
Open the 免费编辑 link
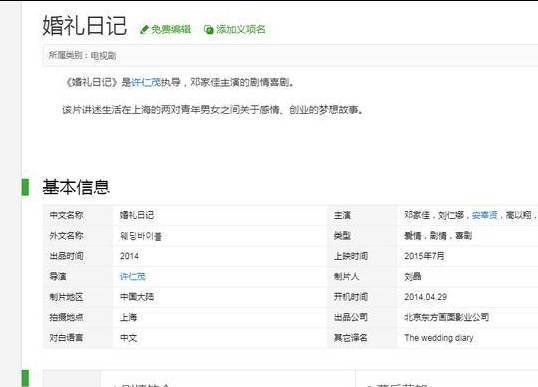(171, 30)
